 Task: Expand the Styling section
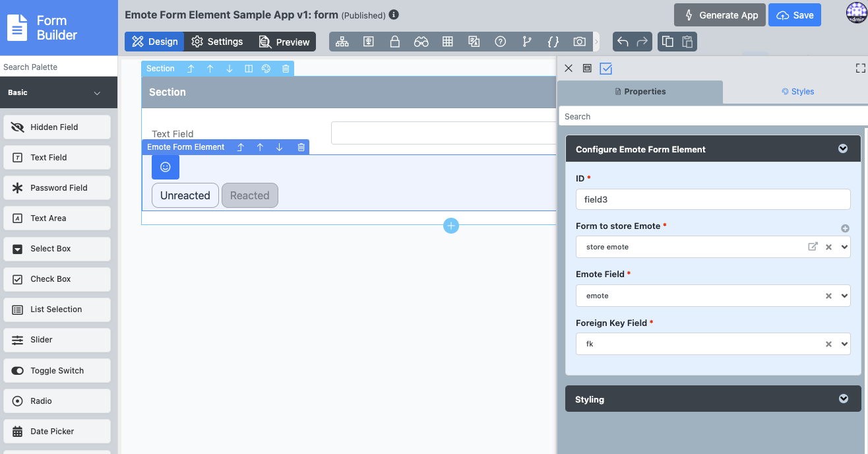712,399
